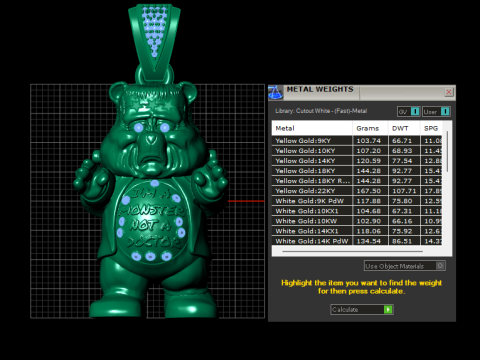The width and height of the screenshot is (480, 360).
Task: Click the 67.31 DWT value
Action: click(x=402, y=211)
